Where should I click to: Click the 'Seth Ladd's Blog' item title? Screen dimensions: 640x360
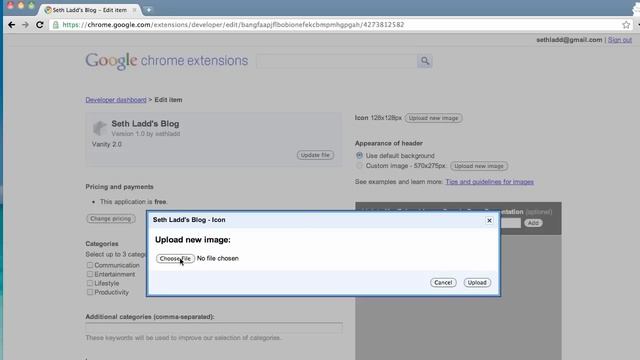(x=145, y=124)
